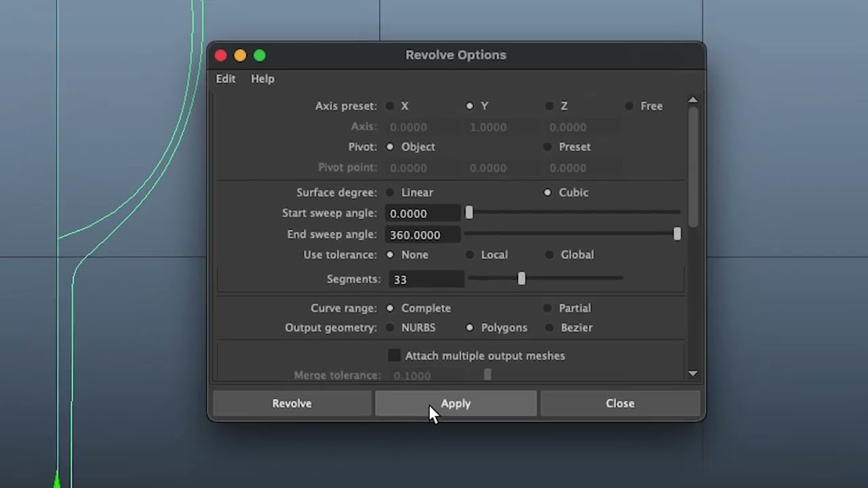Click the Apply button
The image size is (868, 488).
point(456,403)
